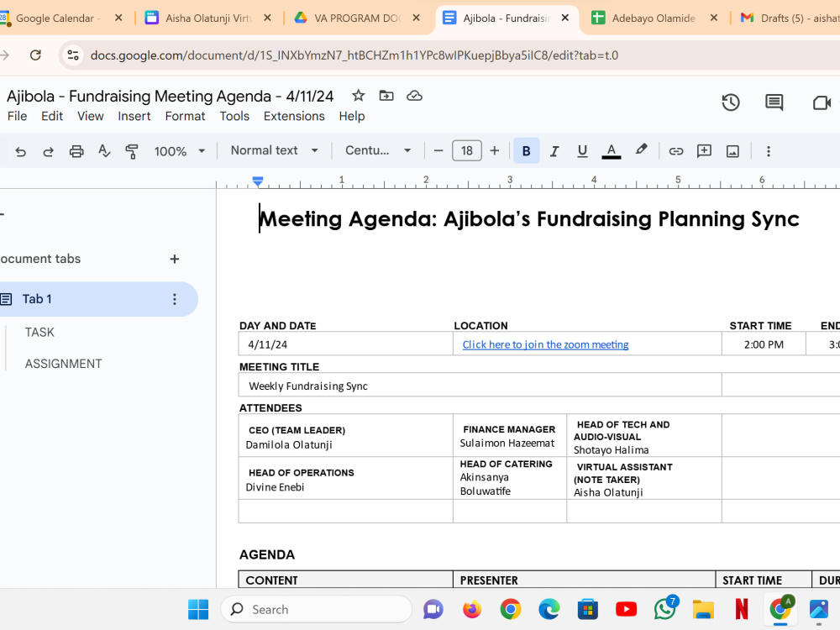The image size is (840, 630).
Task: Open the zoom 100% dropdown
Action: pos(180,151)
